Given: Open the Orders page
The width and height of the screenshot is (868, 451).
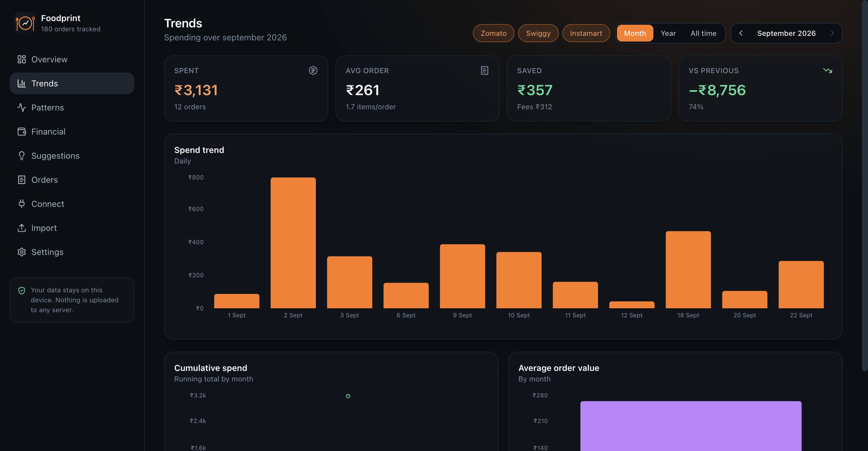Looking at the screenshot, I should (72, 180).
